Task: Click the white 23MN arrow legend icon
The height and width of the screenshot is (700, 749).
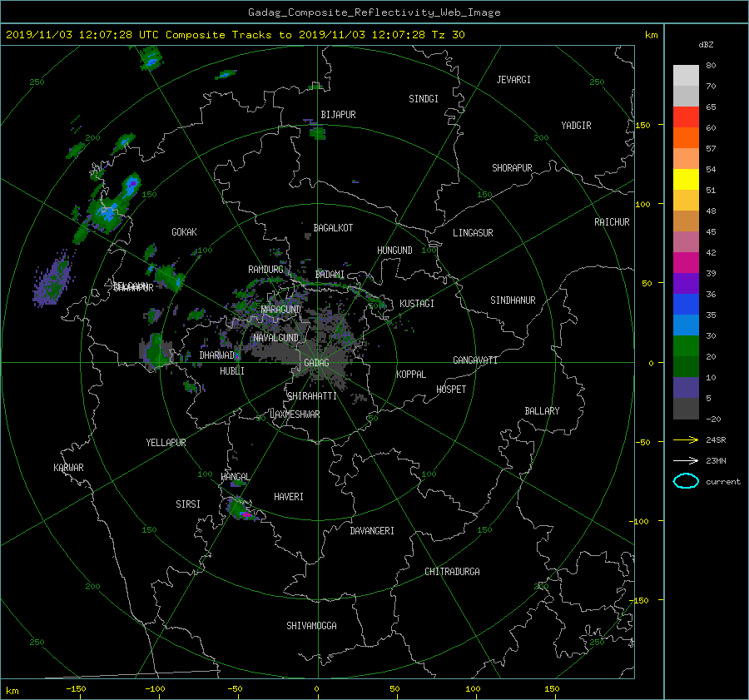Action: (x=686, y=460)
